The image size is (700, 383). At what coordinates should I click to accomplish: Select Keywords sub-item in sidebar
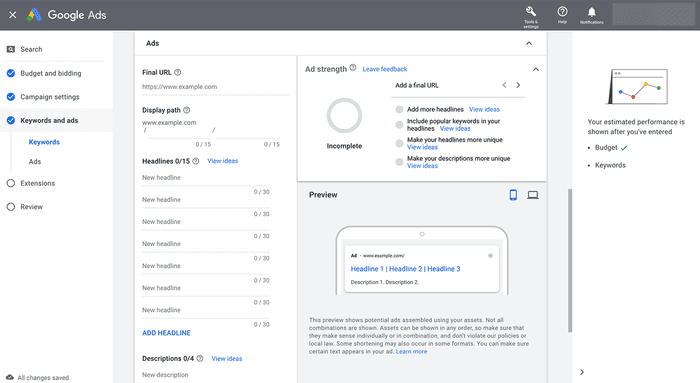44,142
